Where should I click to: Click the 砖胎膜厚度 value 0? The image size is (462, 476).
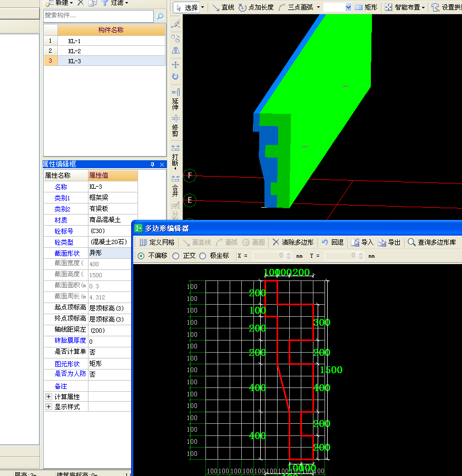(110, 342)
